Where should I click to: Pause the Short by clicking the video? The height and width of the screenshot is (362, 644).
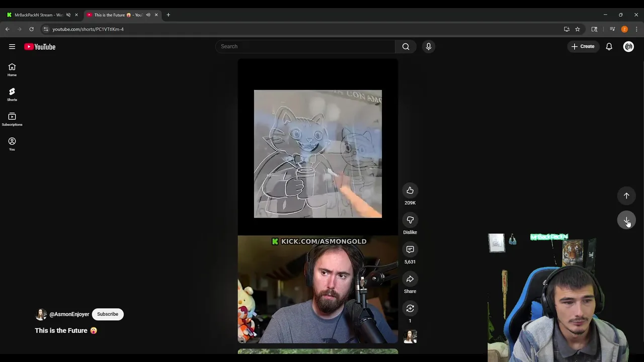click(318, 201)
